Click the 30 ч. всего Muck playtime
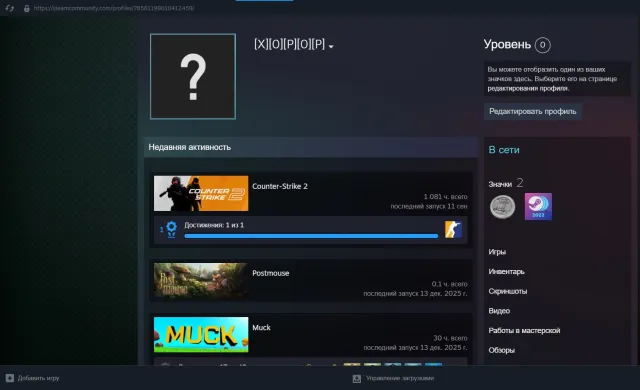This screenshot has width=640, height=390. [450, 338]
